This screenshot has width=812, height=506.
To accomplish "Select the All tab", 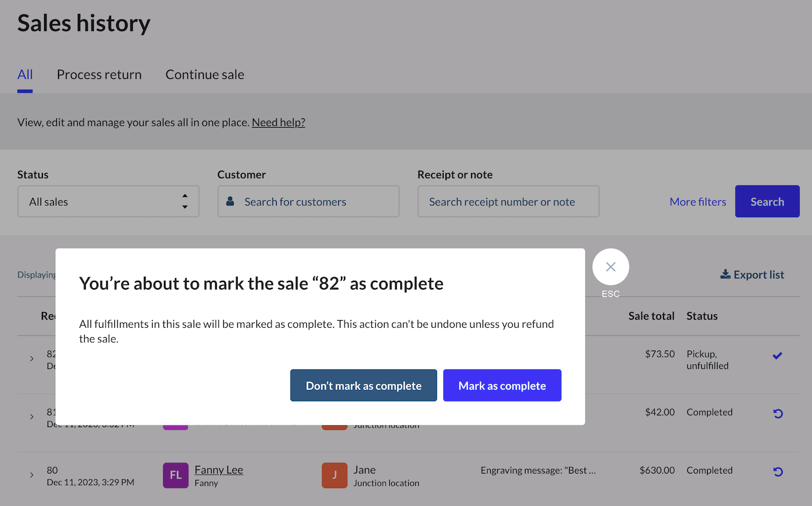I will (x=25, y=75).
